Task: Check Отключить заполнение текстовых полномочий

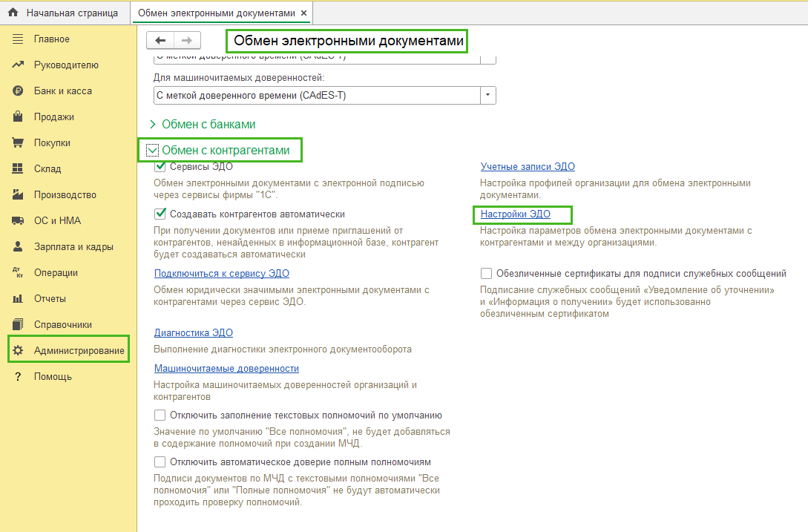Action: (x=160, y=415)
